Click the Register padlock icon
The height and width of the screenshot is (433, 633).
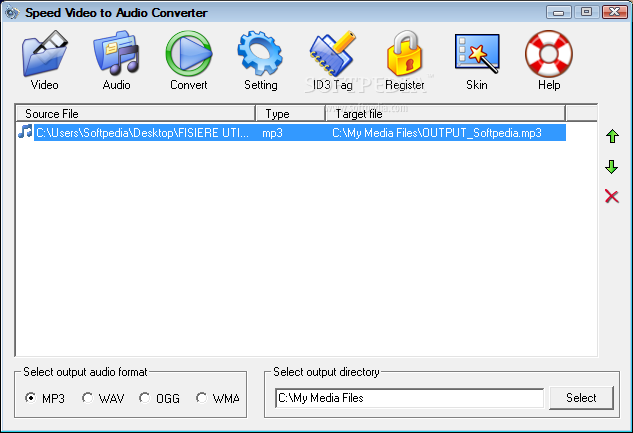[x=405, y=54]
